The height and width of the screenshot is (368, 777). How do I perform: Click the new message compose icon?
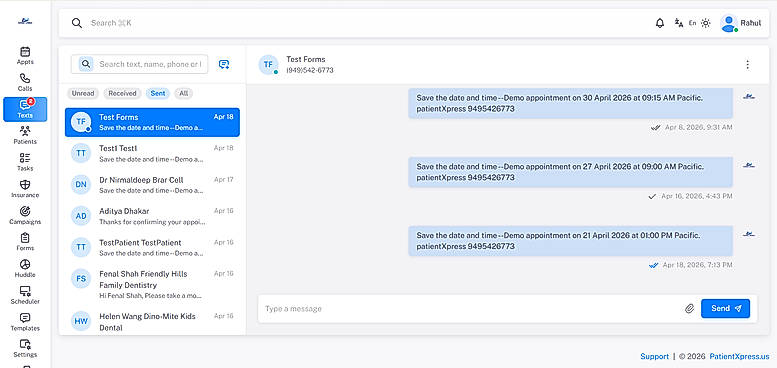point(224,64)
